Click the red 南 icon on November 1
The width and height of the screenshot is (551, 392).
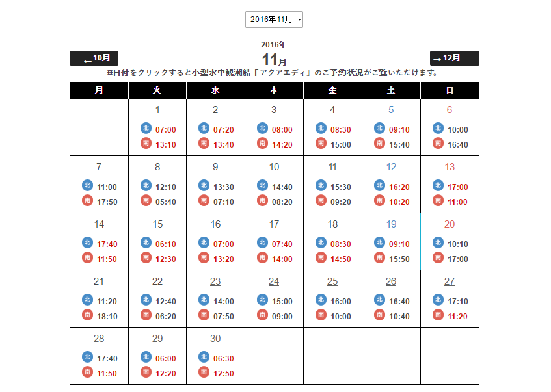[x=146, y=144]
